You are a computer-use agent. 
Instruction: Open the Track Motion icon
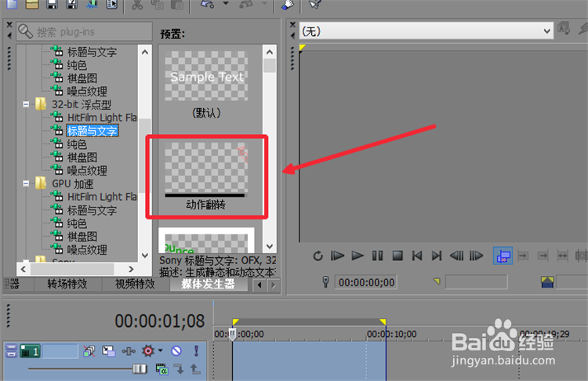(109, 351)
